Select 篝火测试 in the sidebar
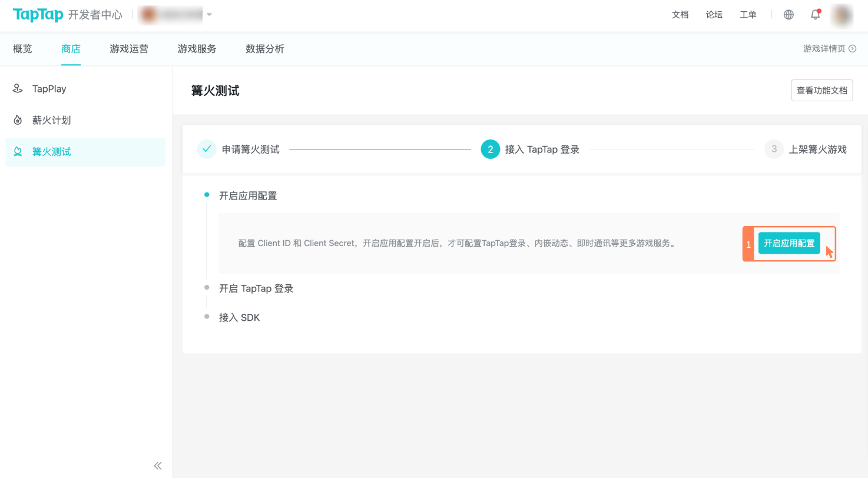 click(85, 152)
